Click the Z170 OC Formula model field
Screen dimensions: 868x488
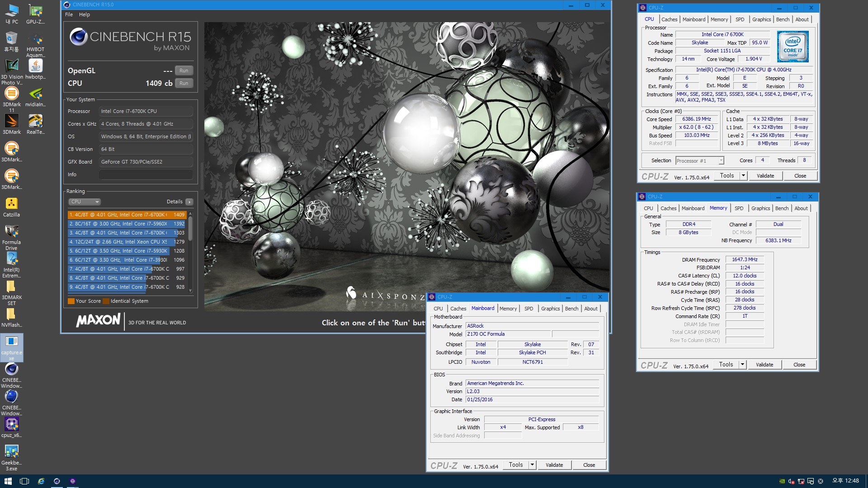coord(508,334)
